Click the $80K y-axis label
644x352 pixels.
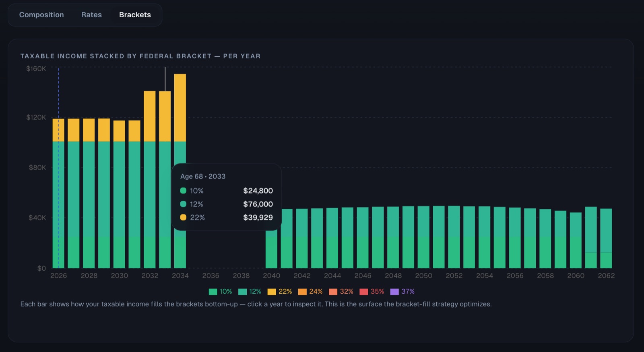click(37, 167)
